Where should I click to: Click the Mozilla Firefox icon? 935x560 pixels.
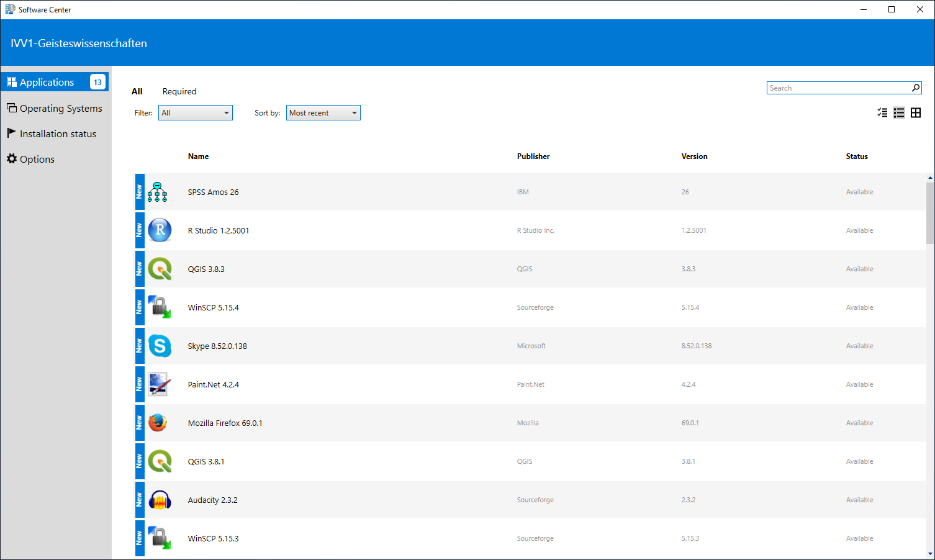(158, 423)
